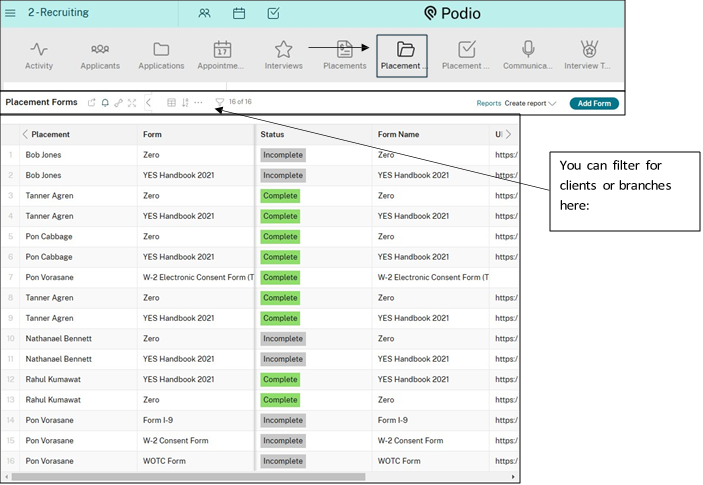Image resolution: width=703 pixels, height=485 pixels.
Task: Click Tanner Agren in row 9
Action: click(x=49, y=318)
